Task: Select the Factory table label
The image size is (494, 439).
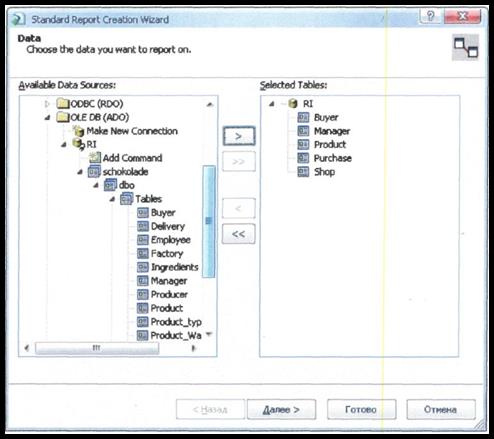Action: pos(167,253)
